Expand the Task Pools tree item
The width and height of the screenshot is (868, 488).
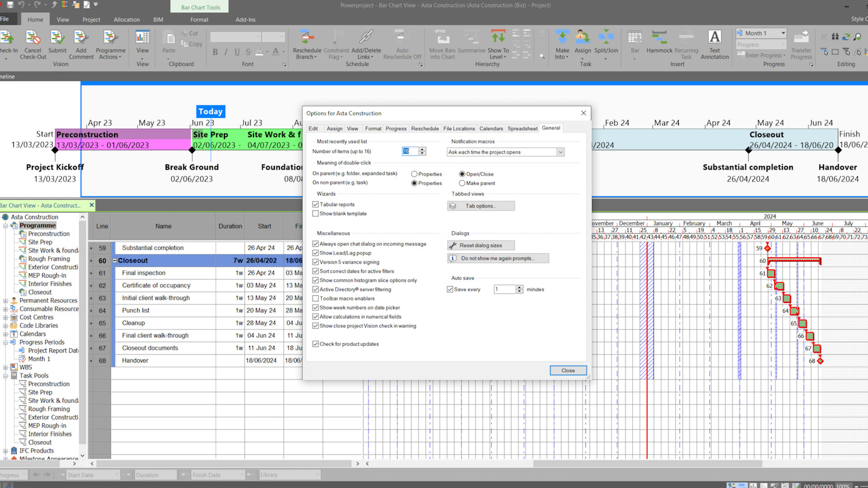tap(5, 375)
